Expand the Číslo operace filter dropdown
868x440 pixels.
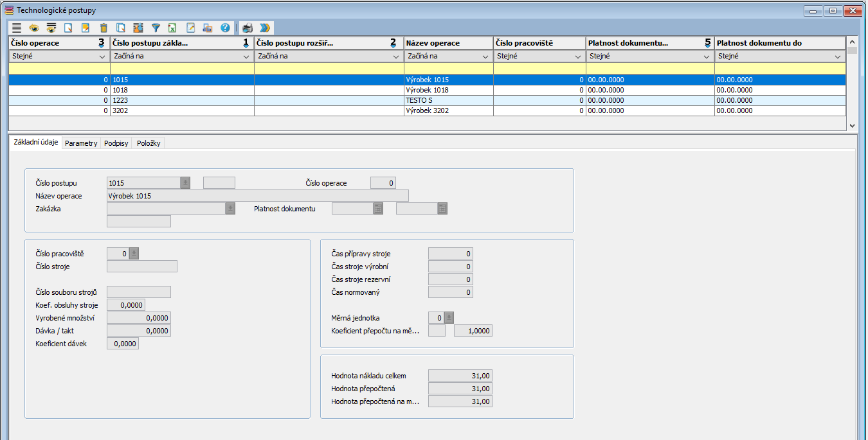pyautogui.click(x=101, y=57)
